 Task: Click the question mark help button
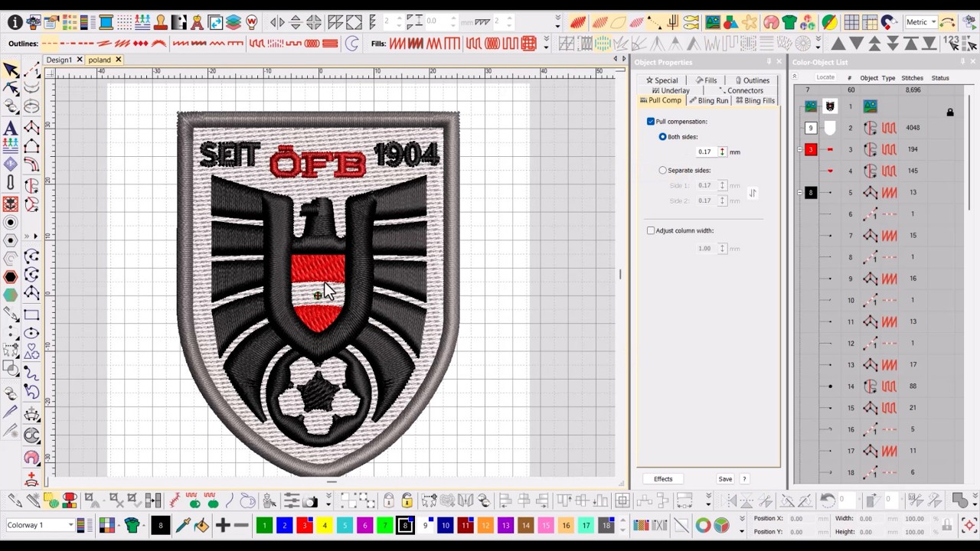pos(744,479)
